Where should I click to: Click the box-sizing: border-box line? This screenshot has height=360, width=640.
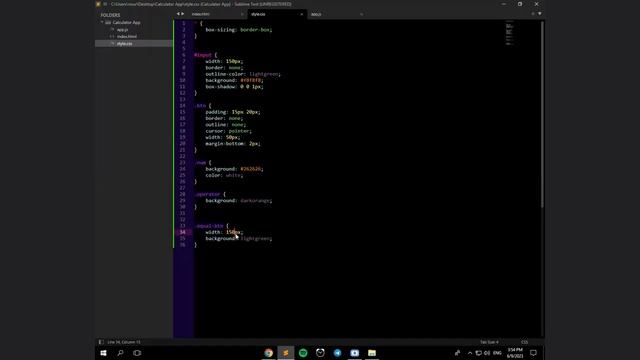pyautogui.click(x=238, y=29)
